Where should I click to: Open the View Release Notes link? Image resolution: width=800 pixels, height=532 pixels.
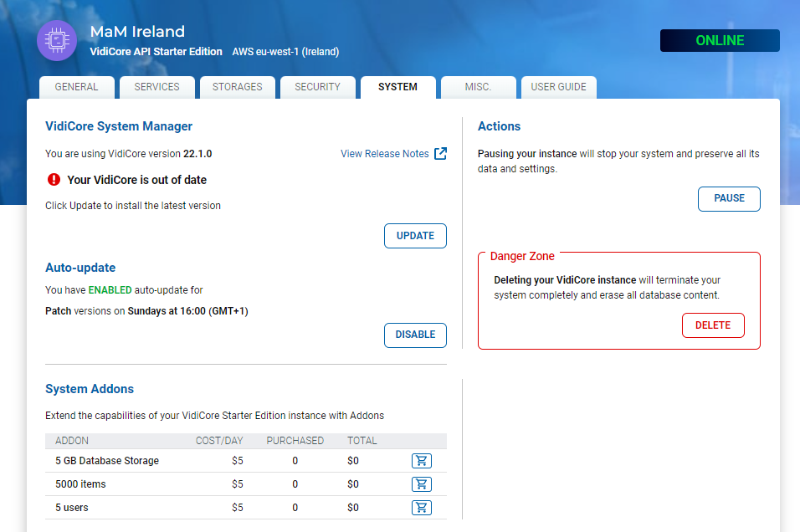pos(384,154)
